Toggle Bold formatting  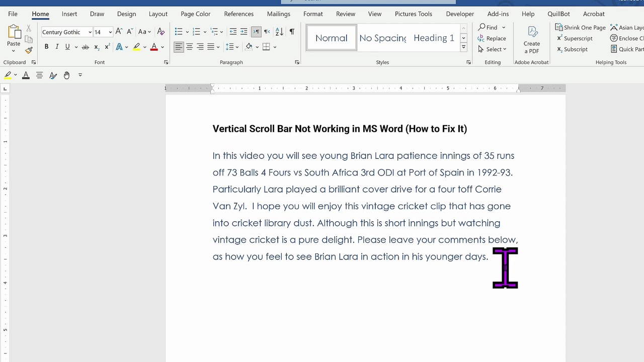46,47
